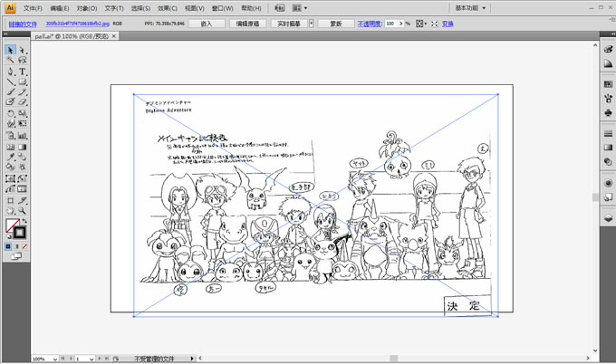Viewport: 616px width, 364px height.
Task: Reset to default fill and stroke
Action: (9, 236)
